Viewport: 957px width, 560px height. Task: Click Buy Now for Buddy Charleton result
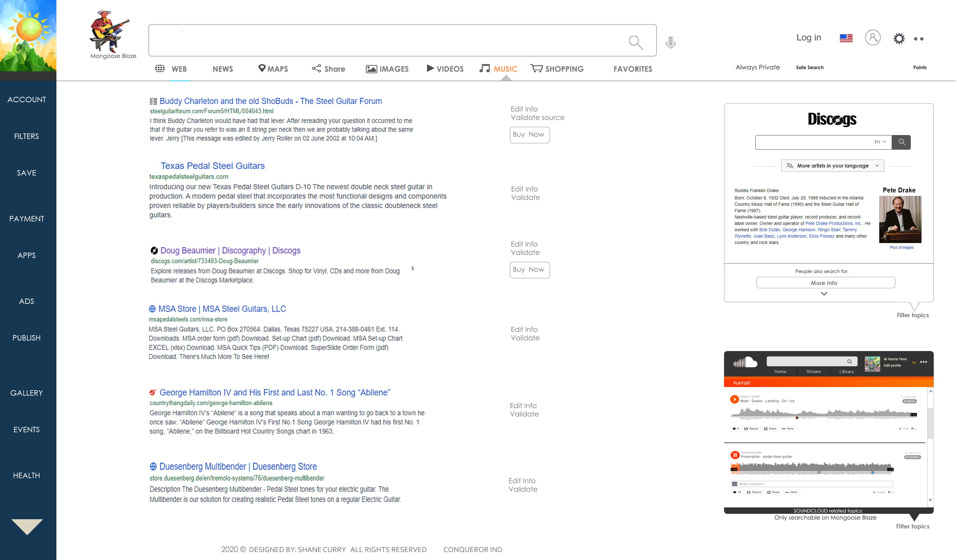[530, 135]
